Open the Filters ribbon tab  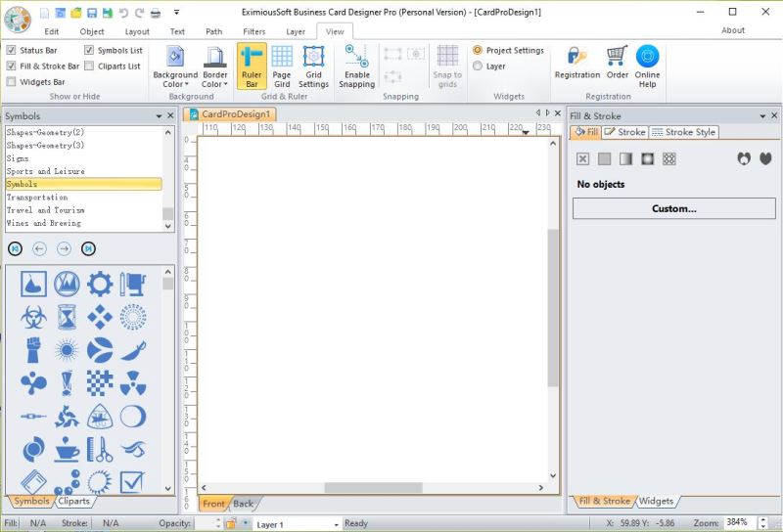pyautogui.click(x=254, y=31)
